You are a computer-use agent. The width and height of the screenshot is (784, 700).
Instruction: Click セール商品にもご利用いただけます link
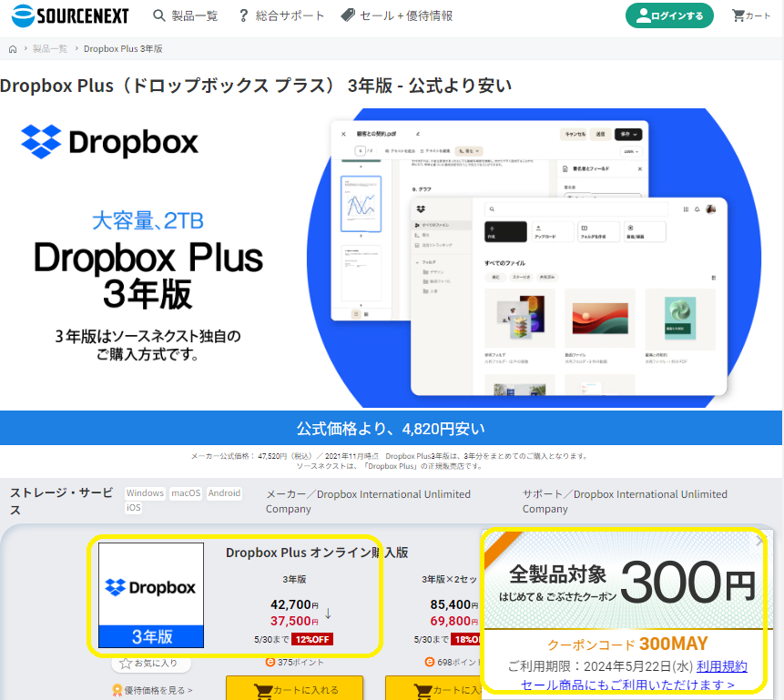(x=627, y=685)
